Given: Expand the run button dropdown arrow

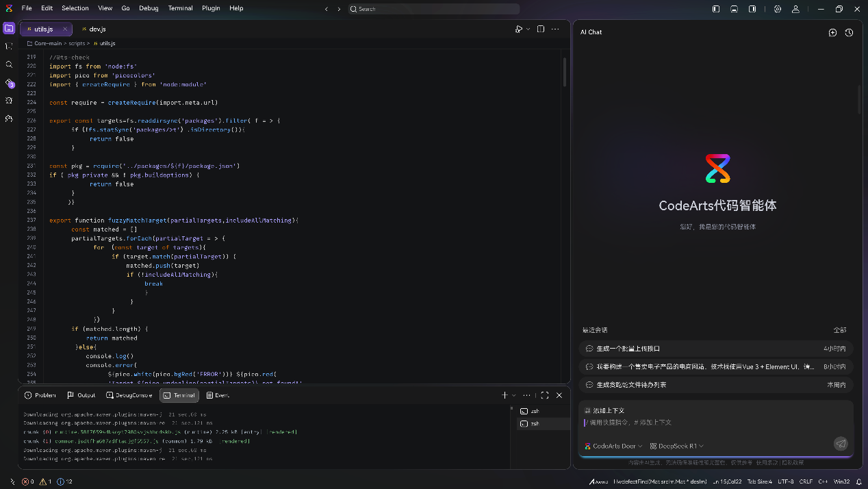Looking at the screenshot, I should (x=528, y=29).
